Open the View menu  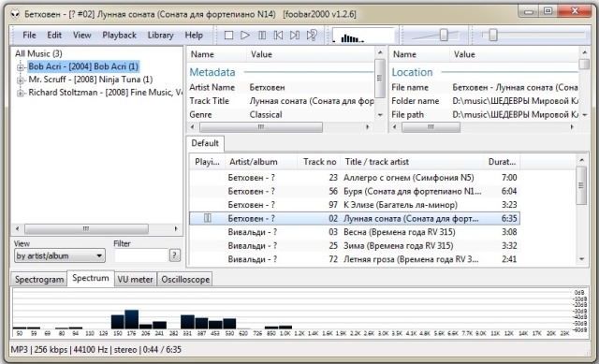pyautogui.click(x=82, y=36)
